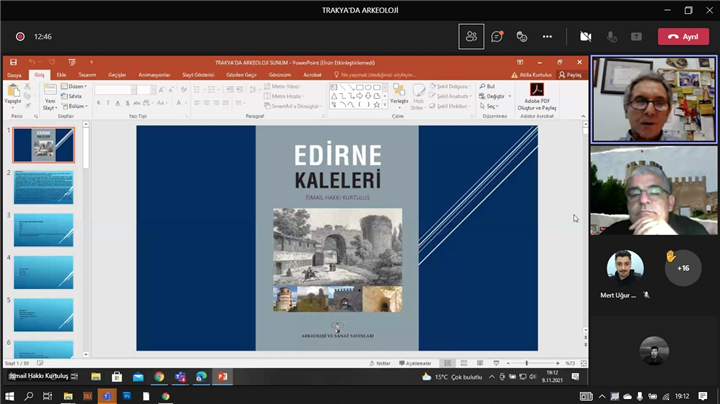The height and width of the screenshot is (404, 720).
Task: Open the Seç selection dropdown
Action: point(489,106)
